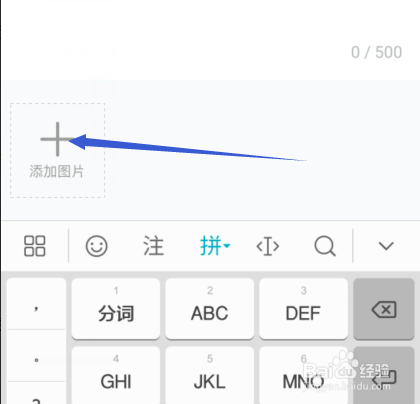
Task: Tap the DEF key
Action: pos(303,309)
